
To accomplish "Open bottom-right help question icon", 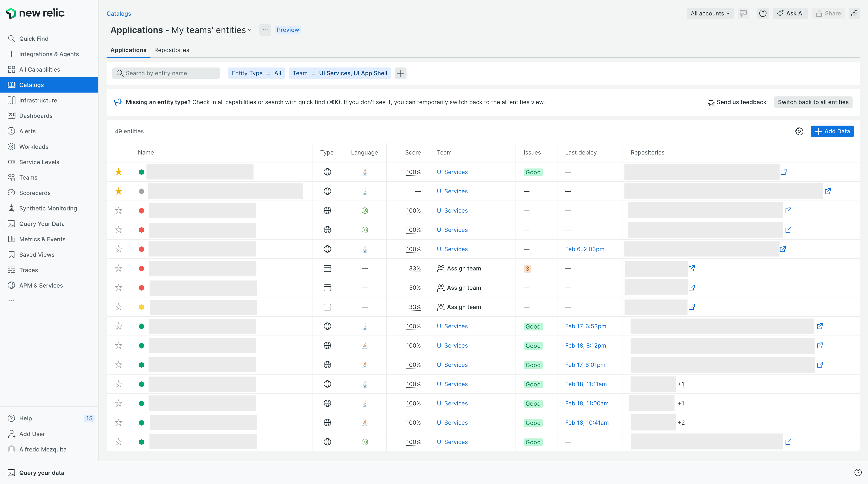I will [858, 472].
